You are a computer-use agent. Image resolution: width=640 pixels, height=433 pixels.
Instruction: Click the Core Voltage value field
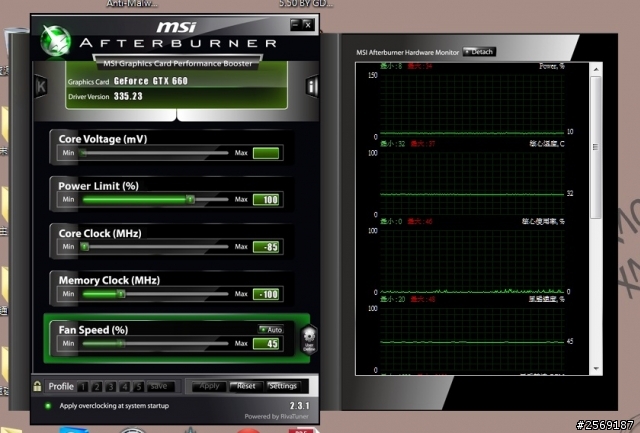tap(266, 153)
